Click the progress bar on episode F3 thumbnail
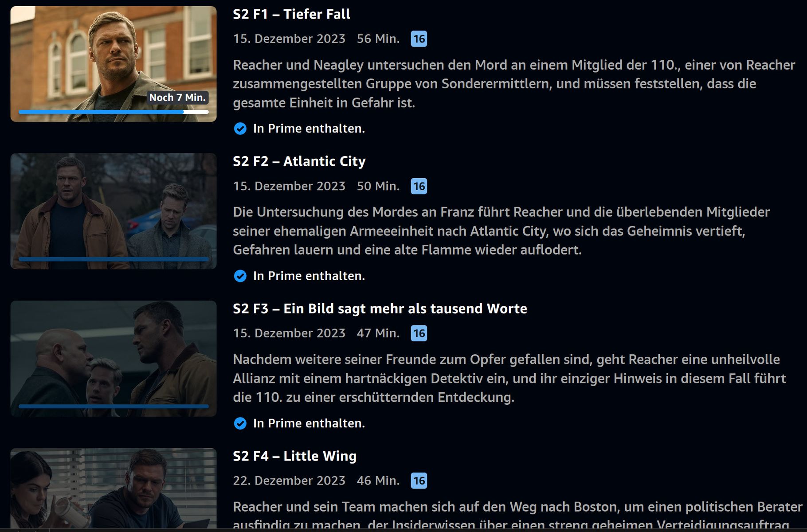807x532 pixels. pyautogui.click(x=114, y=406)
